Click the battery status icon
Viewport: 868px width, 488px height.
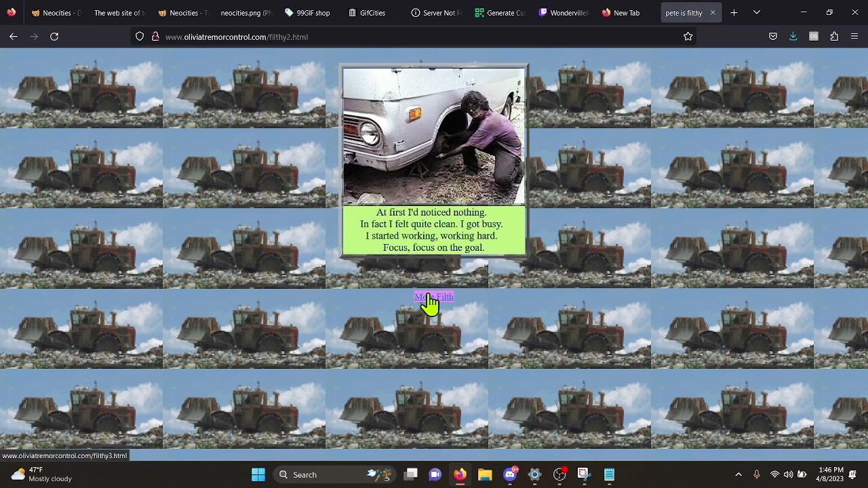tap(802, 474)
